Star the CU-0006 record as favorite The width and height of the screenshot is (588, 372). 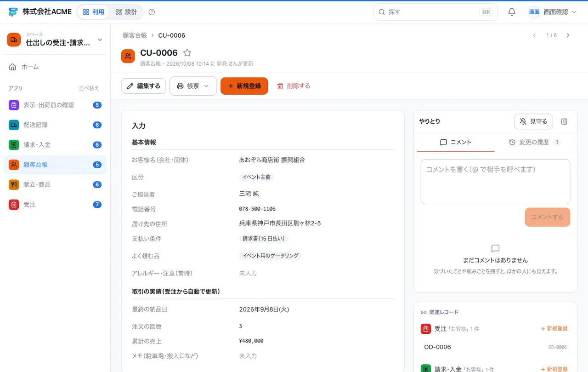187,53
